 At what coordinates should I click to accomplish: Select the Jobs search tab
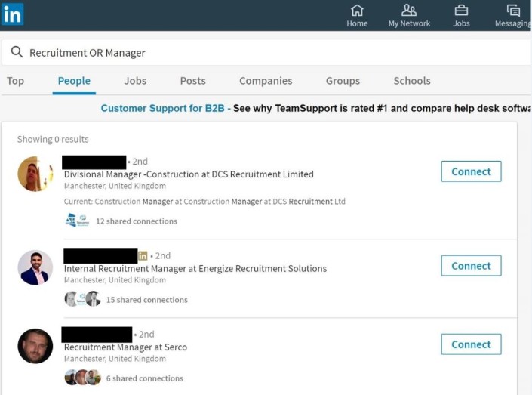pyautogui.click(x=135, y=81)
